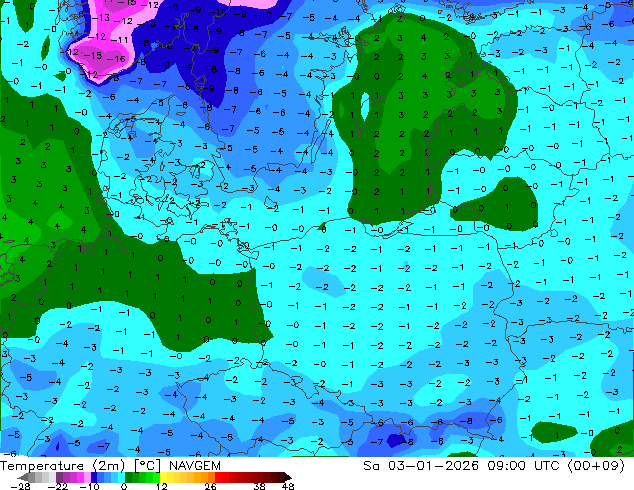This screenshot has height=490, width=634.
Task: Click the '-22' label under the color scale
Action: tap(57, 486)
